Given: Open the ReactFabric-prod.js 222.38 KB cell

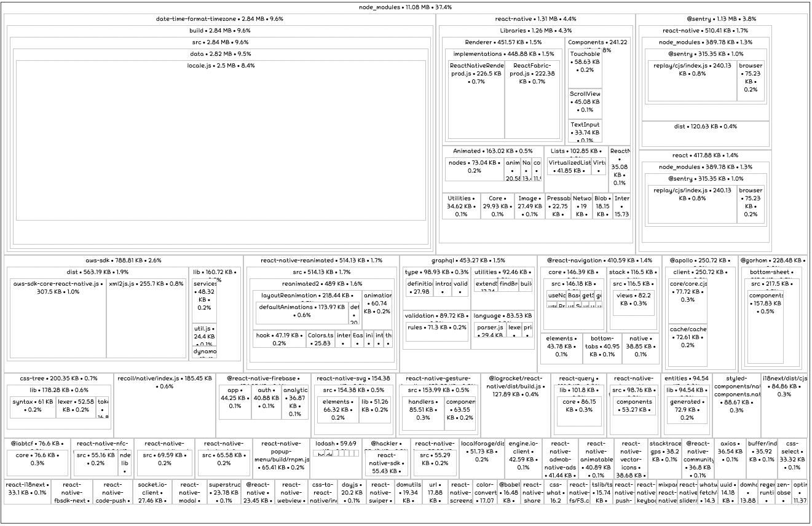Looking at the screenshot, I should pos(533,100).
